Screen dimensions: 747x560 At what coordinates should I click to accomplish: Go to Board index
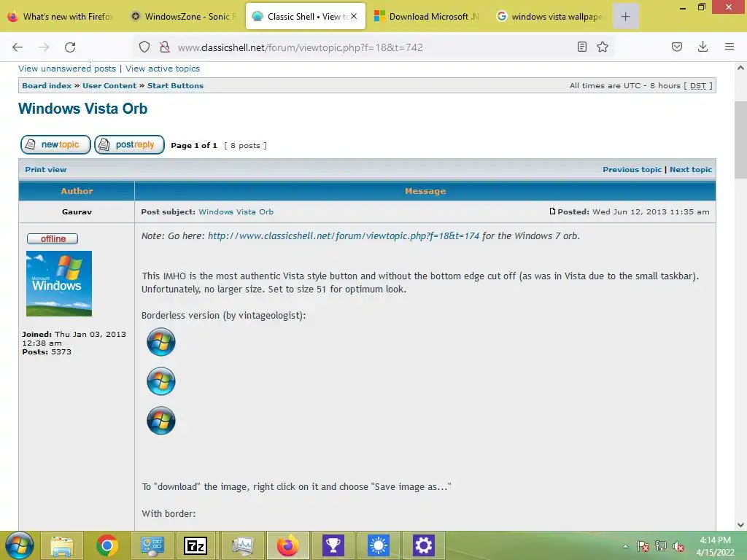click(47, 86)
